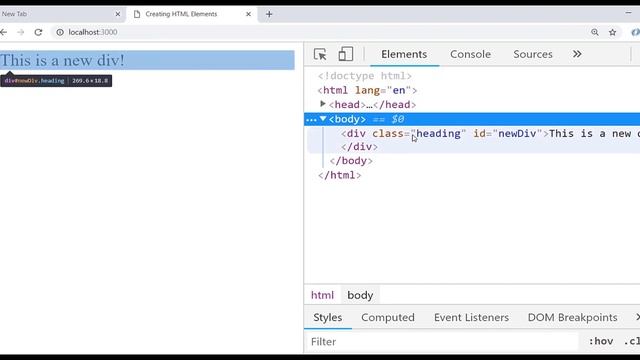Open the DOM Breakpoints pane tab
Viewport: 640px width, 360px height.
click(572, 318)
